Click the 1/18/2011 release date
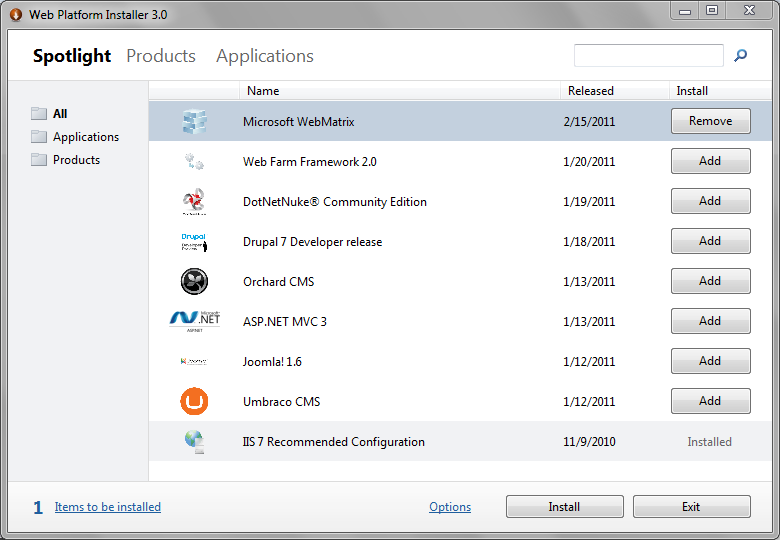780x540 pixels. point(589,242)
